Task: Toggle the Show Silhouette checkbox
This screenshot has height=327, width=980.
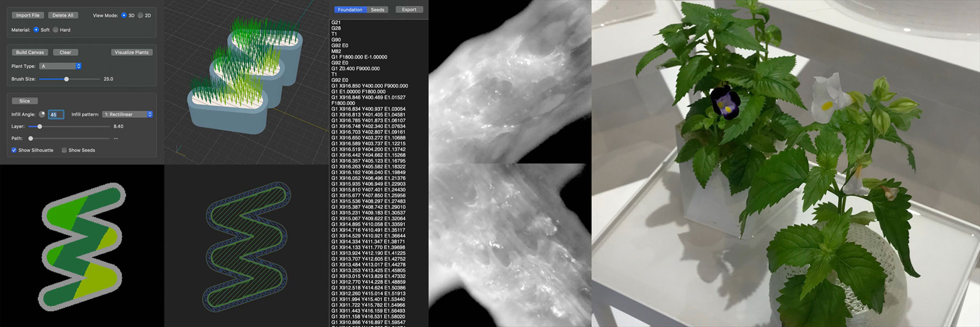Action: [x=14, y=150]
